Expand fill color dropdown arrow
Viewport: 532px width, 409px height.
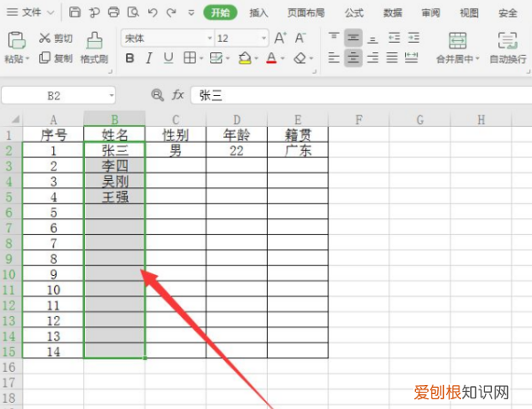pyautogui.click(x=256, y=59)
